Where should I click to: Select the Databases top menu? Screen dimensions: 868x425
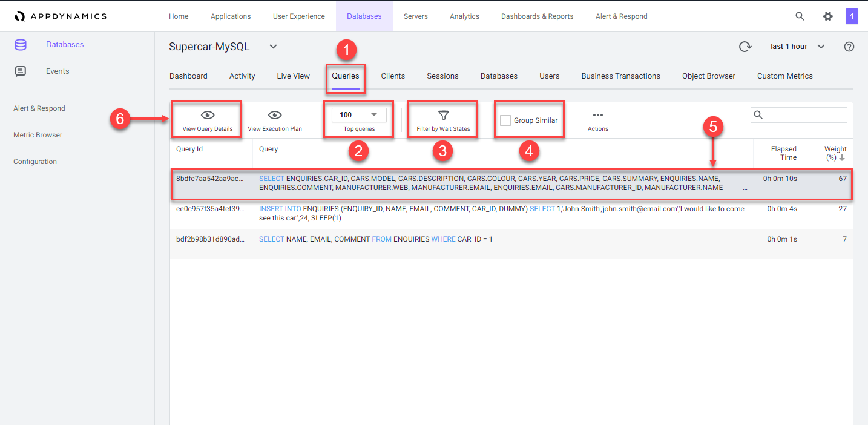(364, 16)
